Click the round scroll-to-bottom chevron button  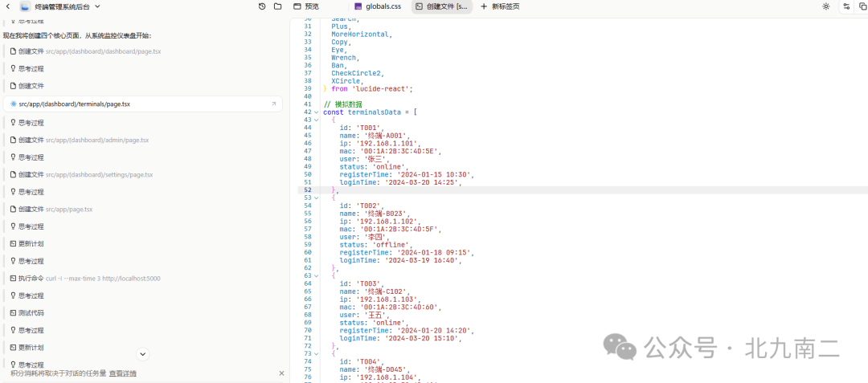click(x=143, y=354)
